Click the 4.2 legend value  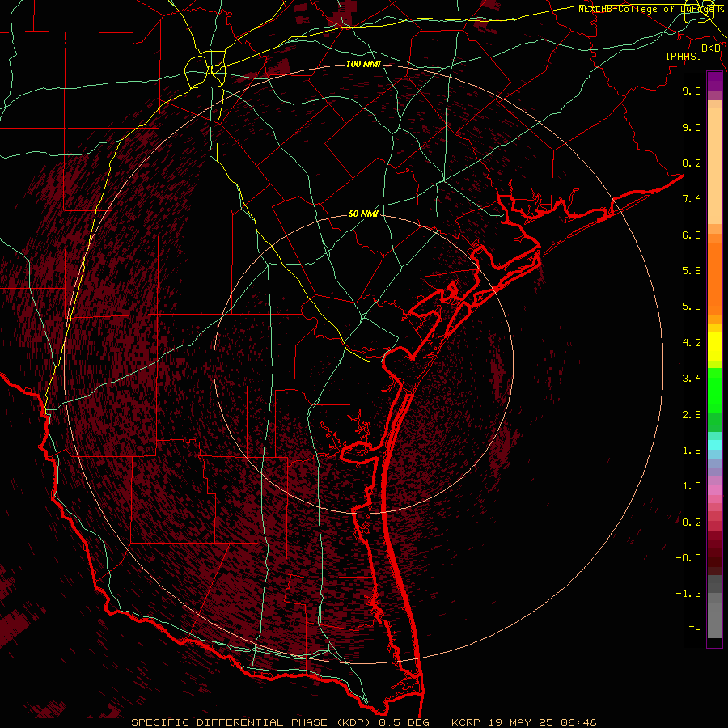click(692, 343)
